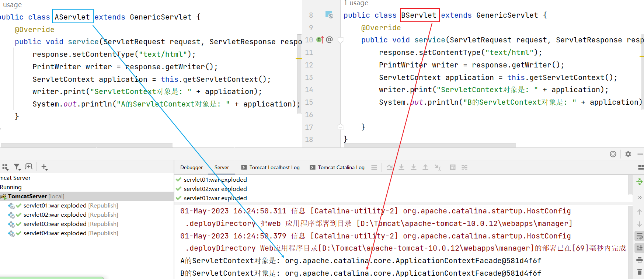Click the Force Step Into debugger icon

point(414,167)
